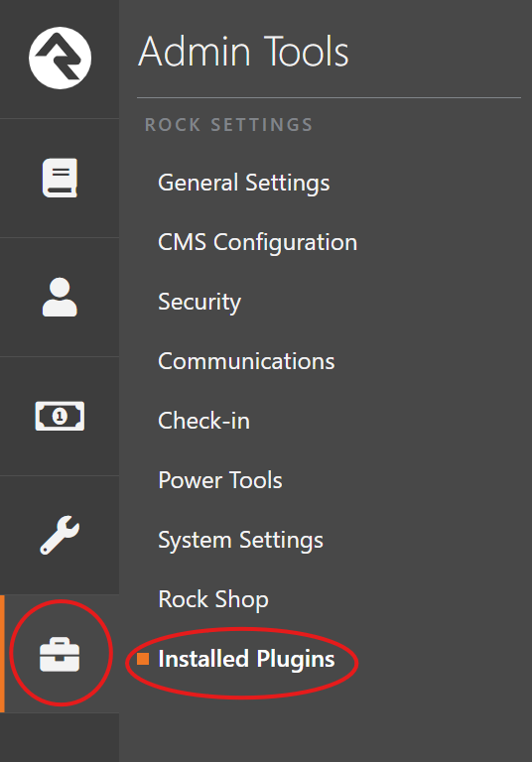Click the divider line under Admin Tools
The image size is (532, 762).
(330, 97)
